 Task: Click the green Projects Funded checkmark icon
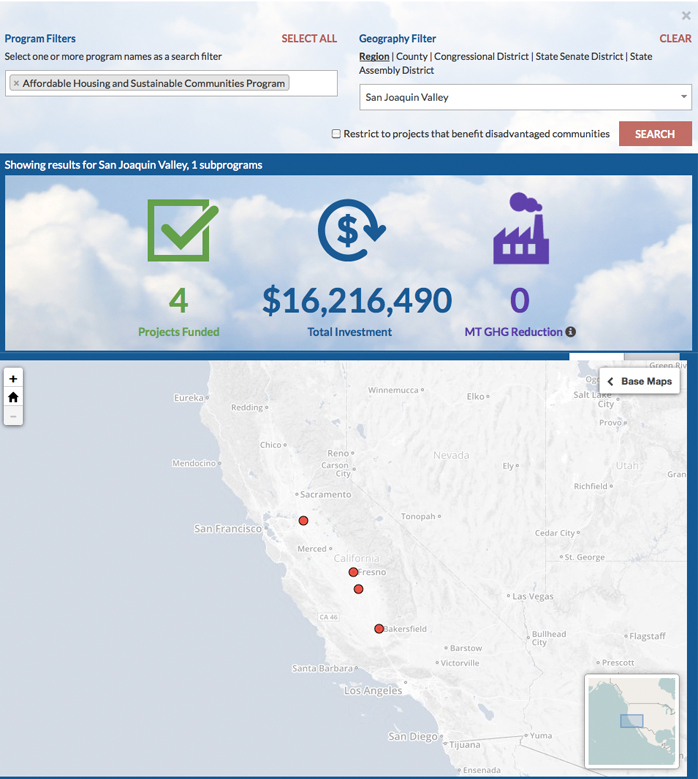(x=178, y=231)
